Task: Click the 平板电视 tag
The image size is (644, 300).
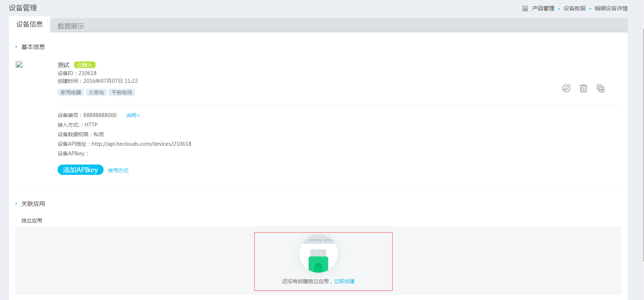Action: tap(122, 92)
